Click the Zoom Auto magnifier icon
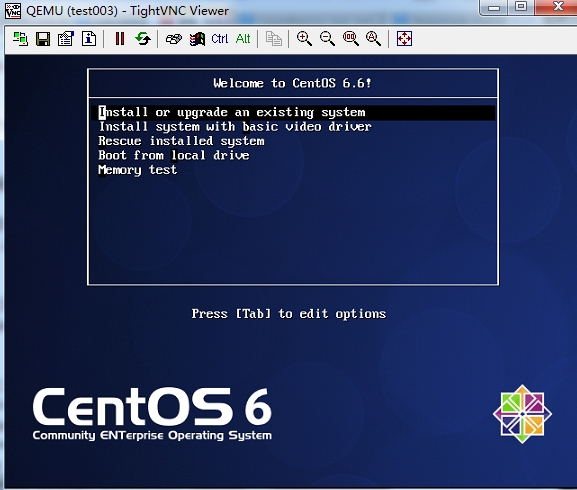The image size is (577, 490). pos(373,39)
